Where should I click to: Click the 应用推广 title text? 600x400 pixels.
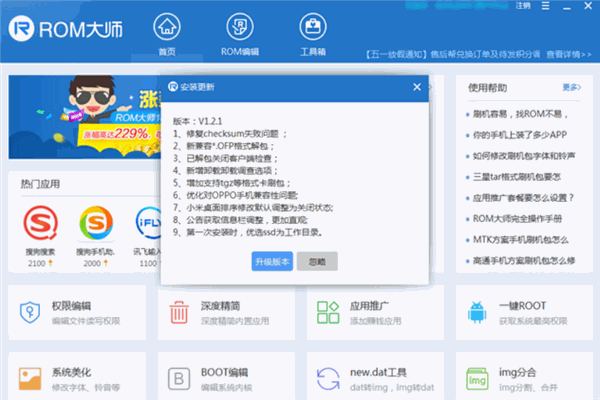(x=369, y=306)
